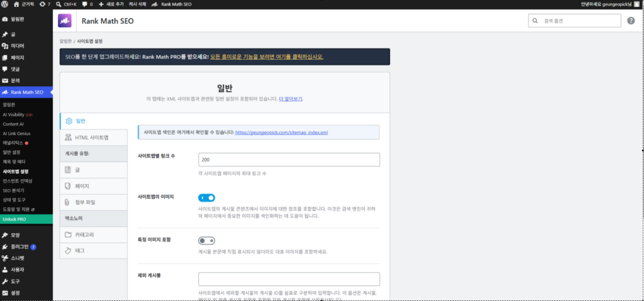Open 도움말 및 지원 external link
Screen dimensions: 644x301
[18, 209]
